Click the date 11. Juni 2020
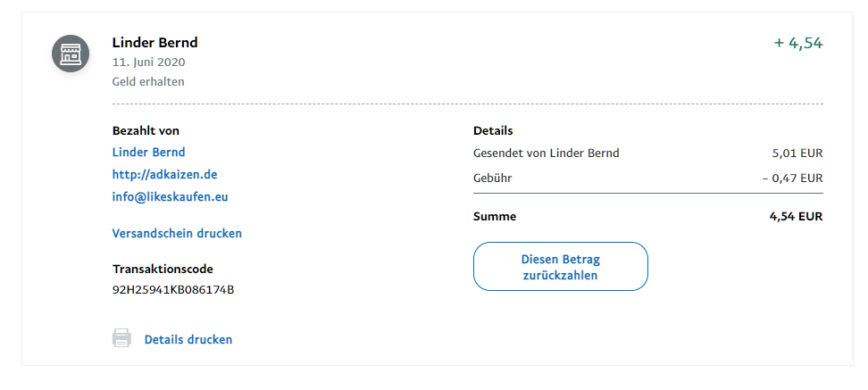 tap(148, 62)
